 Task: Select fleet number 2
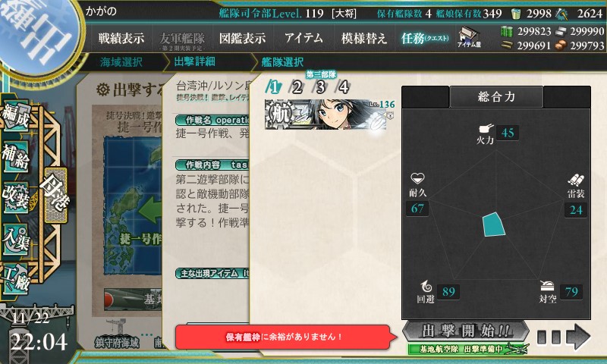coord(297,87)
